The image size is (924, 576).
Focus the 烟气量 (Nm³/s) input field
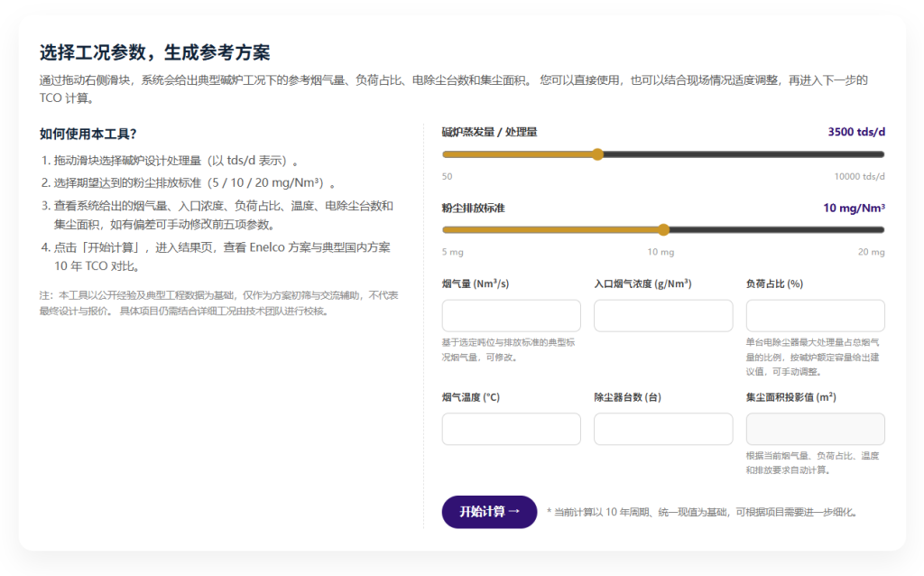tap(511, 316)
